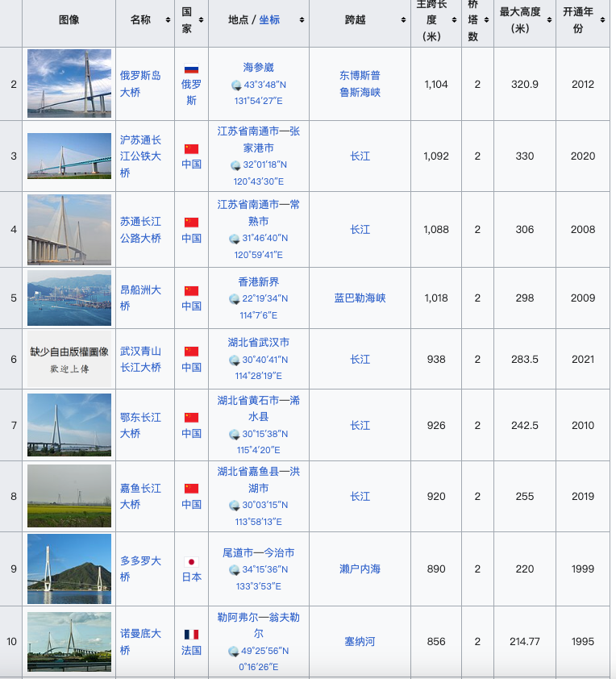This screenshot has height=679, width=616.
Task: Open 昂船洲大桥 photo thumbnail
Action: [69, 298]
